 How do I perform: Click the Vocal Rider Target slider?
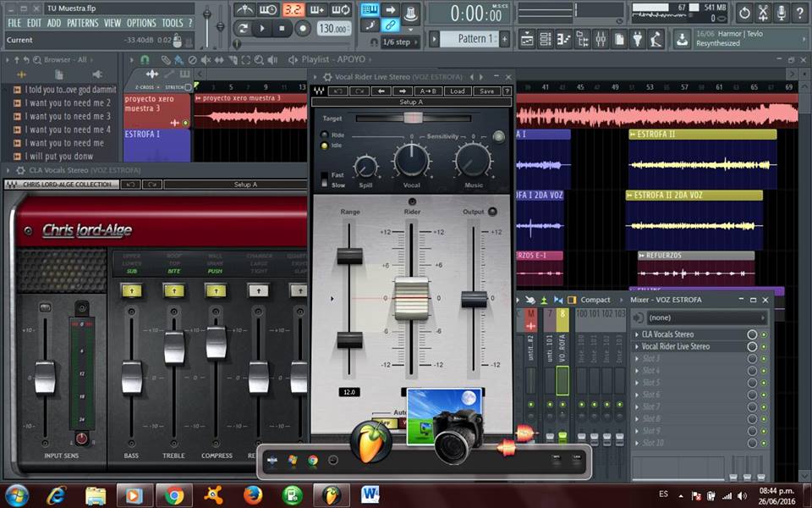[413, 119]
